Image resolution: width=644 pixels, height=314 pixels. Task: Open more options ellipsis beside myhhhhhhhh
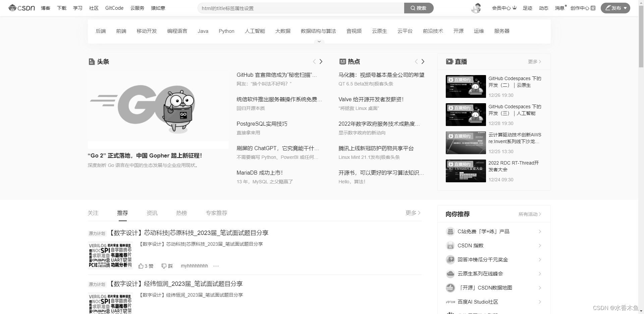point(216,266)
